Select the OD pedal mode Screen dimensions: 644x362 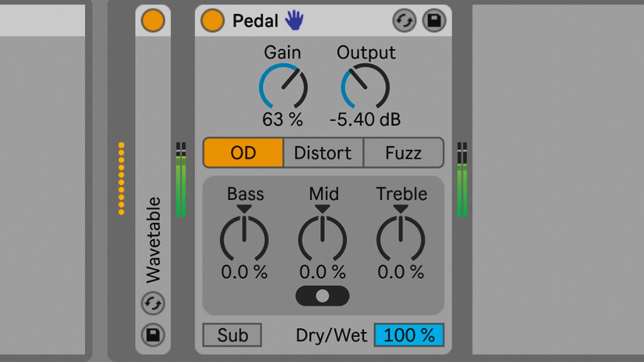pyautogui.click(x=243, y=153)
